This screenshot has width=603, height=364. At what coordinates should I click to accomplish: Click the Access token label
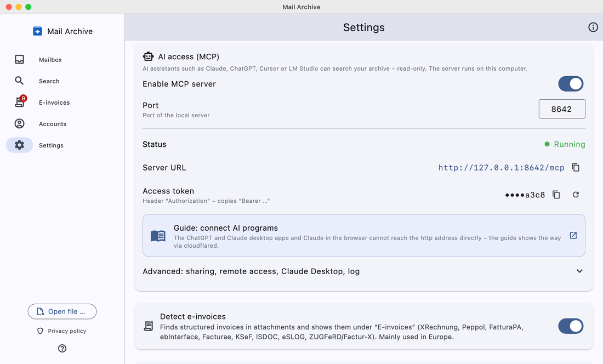pyautogui.click(x=168, y=191)
